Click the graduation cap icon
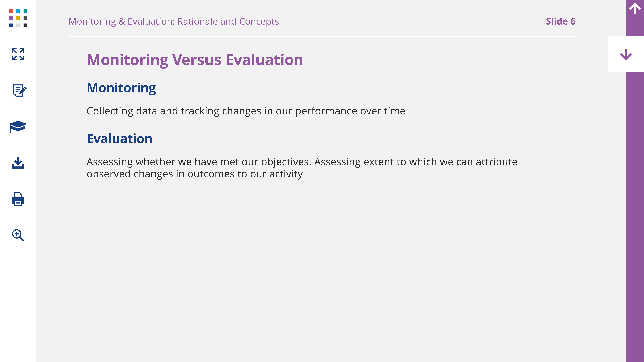The image size is (644, 362). 18,126
